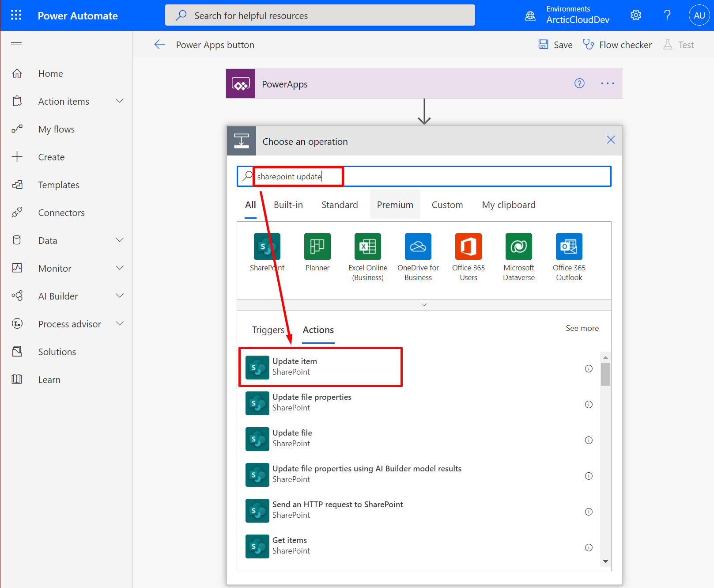The image size is (714, 588).
Task: Click the operation search box
Action: pyautogui.click(x=424, y=176)
